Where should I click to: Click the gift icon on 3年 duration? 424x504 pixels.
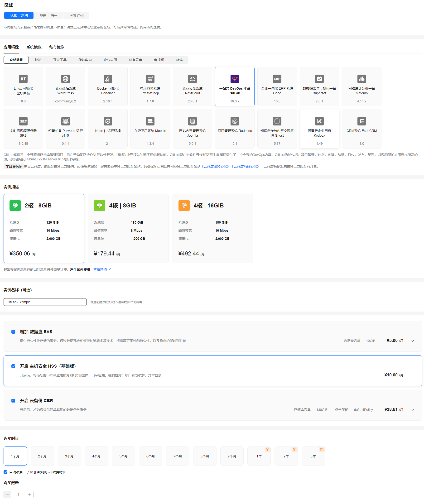click(x=322, y=449)
